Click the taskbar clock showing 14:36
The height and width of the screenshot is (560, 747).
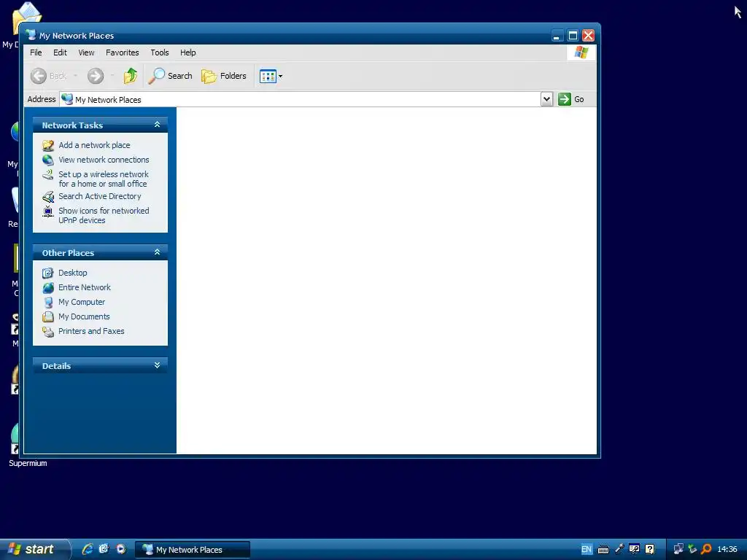(727, 549)
